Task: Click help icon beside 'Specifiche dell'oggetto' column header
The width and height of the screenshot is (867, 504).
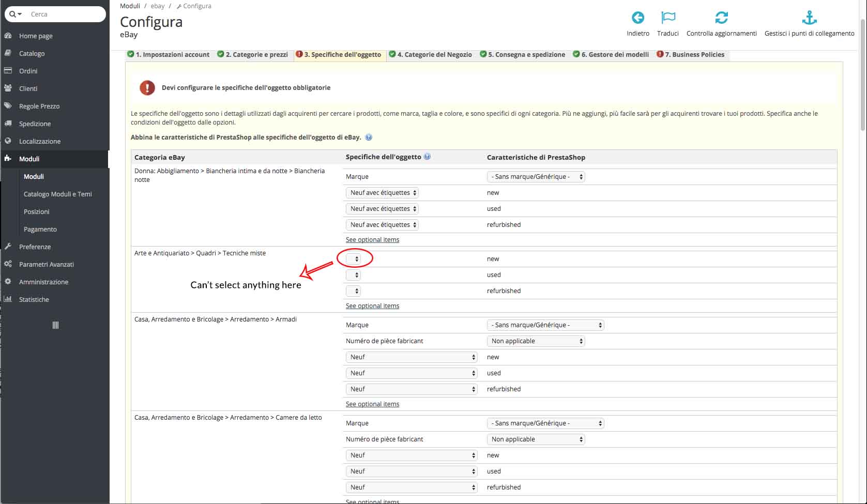Action: (x=427, y=157)
